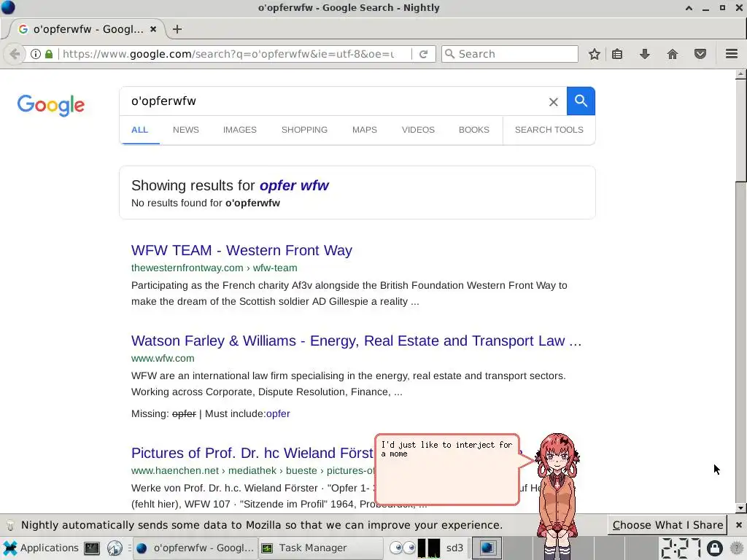Open the WFW TEAM - Western Front Way result
The height and width of the screenshot is (560, 747).
coord(241,250)
